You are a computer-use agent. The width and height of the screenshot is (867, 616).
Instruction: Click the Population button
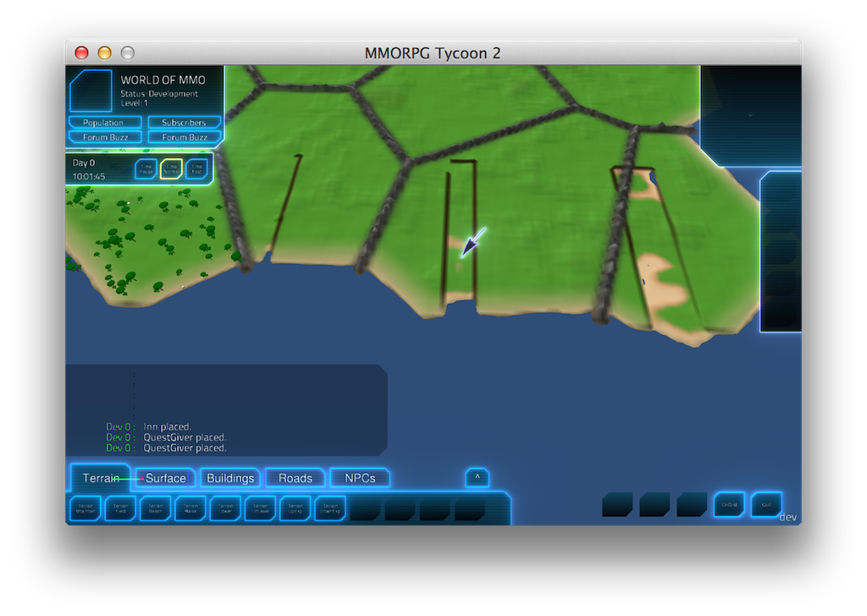(105, 122)
